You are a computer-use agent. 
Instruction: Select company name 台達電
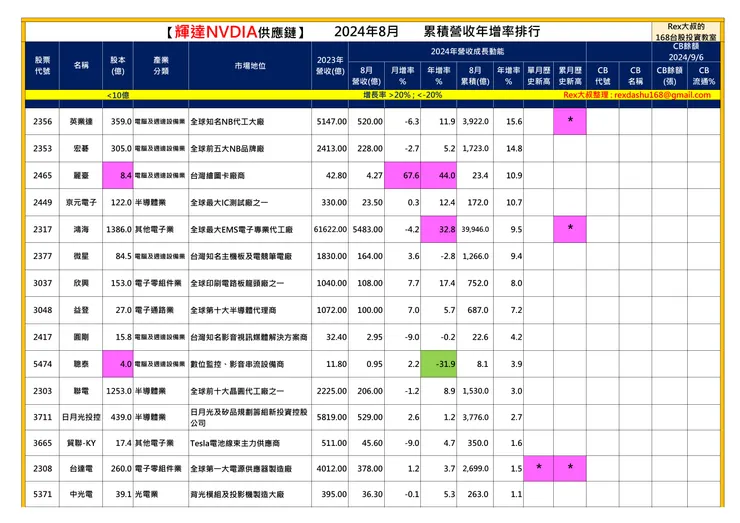coord(81,469)
